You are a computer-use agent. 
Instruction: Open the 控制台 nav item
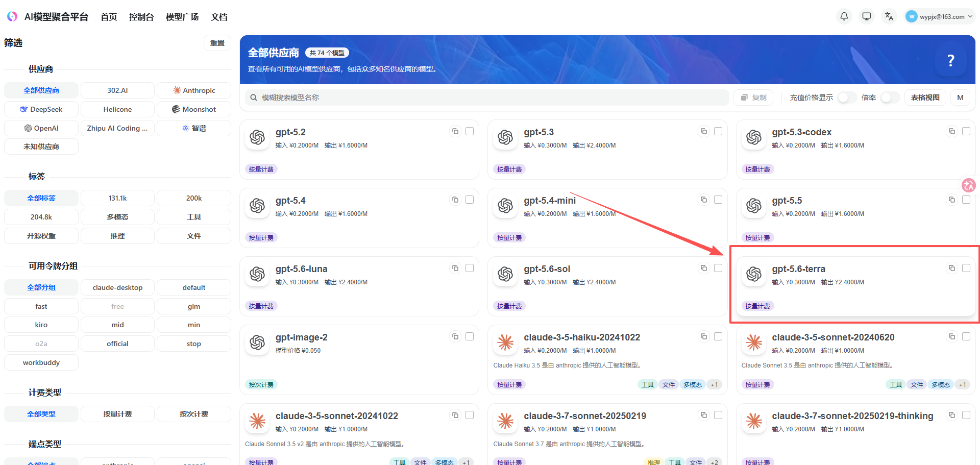[141, 17]
